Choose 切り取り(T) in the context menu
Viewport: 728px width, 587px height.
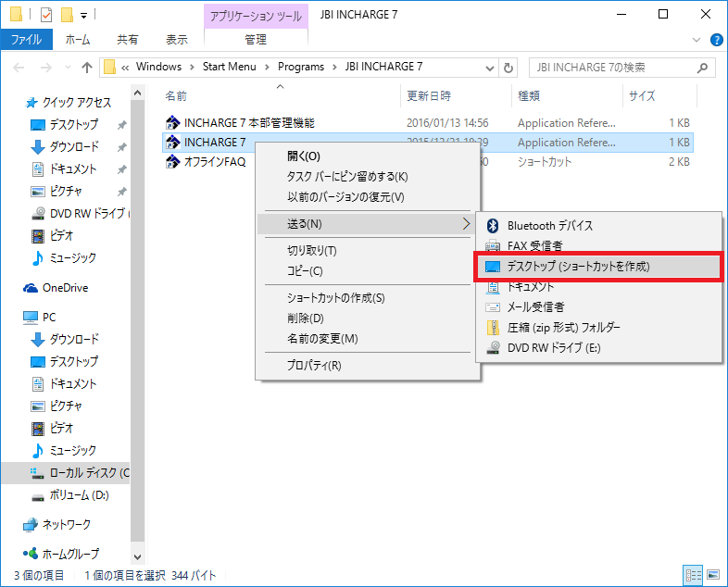(x=368, y=251)
